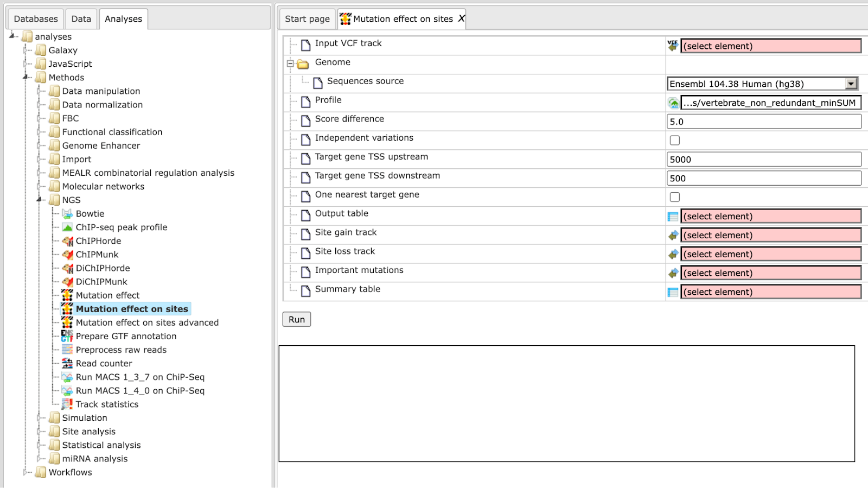Viewport: 868px width, 488px height.
Task: Click the Run MACS 1_4_0 icon
Action: [x=67, y=390]
